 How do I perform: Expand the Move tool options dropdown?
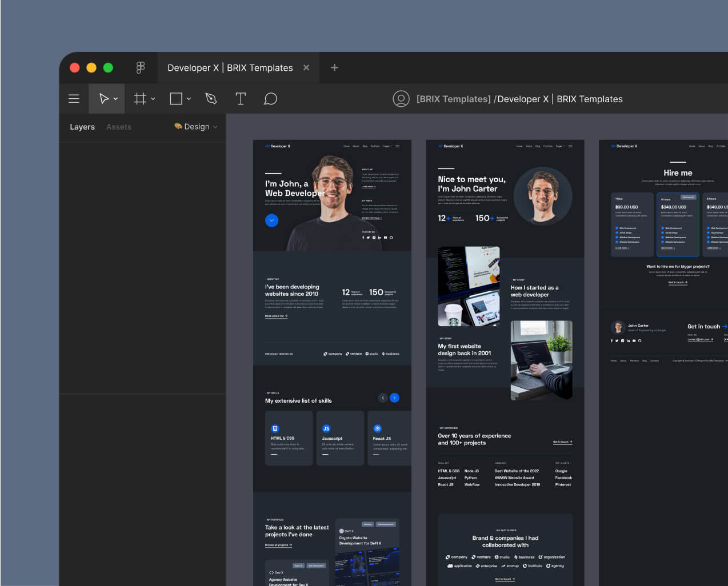tap(114, 98)
